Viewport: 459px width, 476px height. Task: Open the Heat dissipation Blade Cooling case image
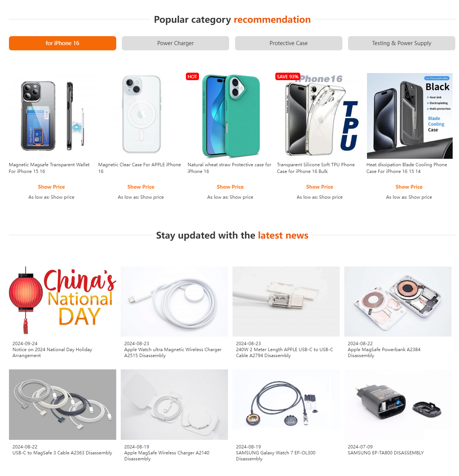pyautogui.click(x=409, y=116)
